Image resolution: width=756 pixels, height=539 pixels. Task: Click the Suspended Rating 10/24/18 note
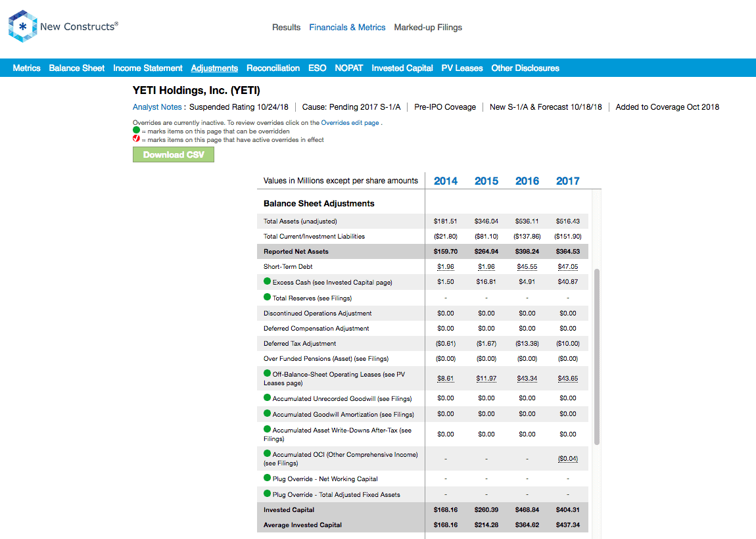coord(239,107)
